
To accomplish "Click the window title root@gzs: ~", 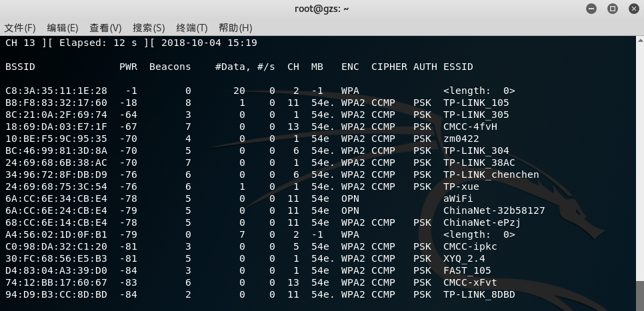I will tap(321, 9).
